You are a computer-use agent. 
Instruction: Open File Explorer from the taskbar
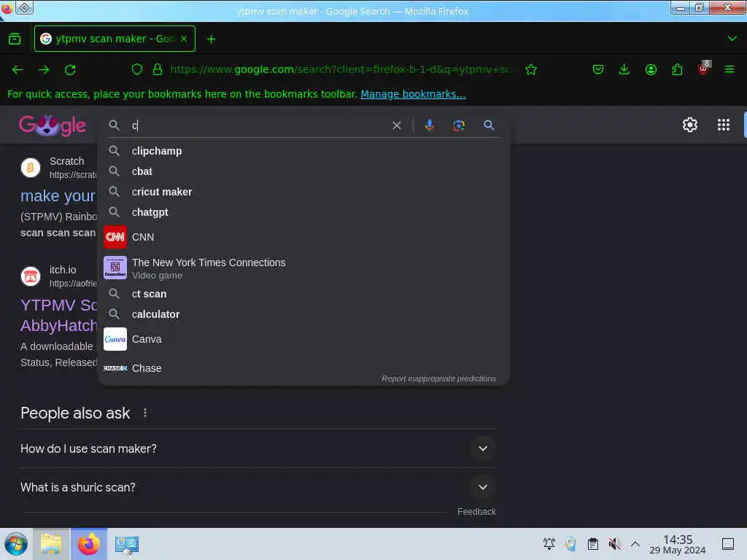point(51,544)
